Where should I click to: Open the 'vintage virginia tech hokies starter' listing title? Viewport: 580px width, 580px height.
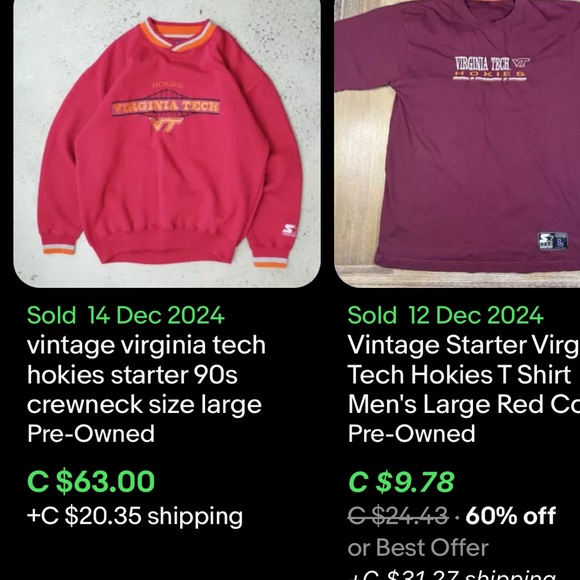pyautogui.click(x=146, y=374)
